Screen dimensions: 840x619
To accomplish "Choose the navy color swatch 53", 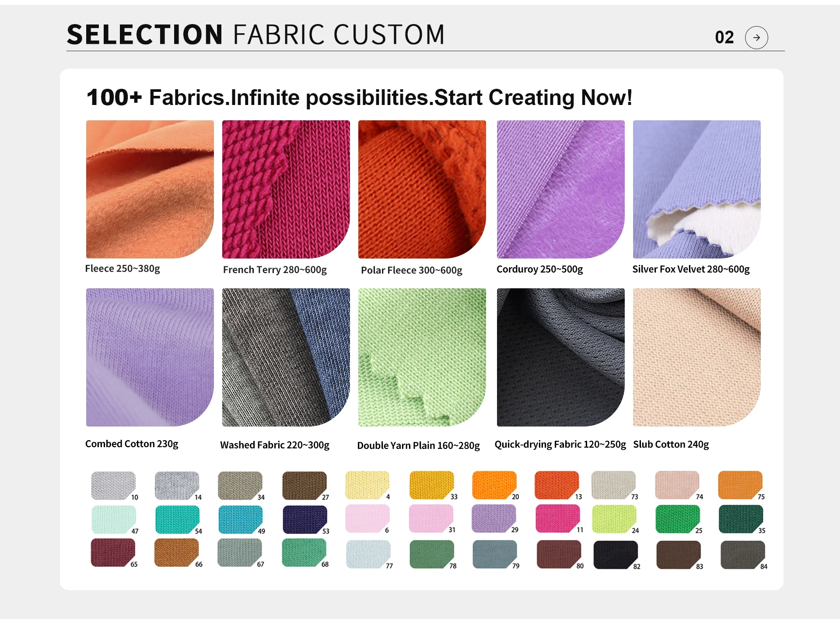I will click(x=304, y=519).
